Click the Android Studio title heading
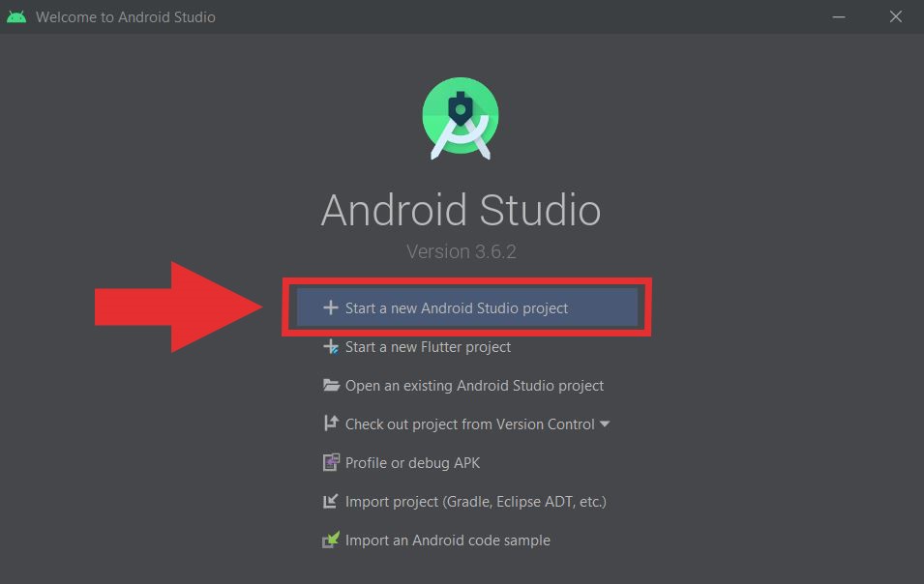This screenshot has width=924, height=584. click(x=461, y=210)
